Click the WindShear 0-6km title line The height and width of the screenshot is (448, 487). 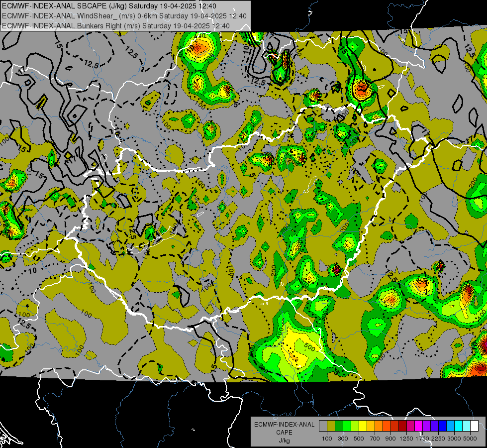click(124, 16)
